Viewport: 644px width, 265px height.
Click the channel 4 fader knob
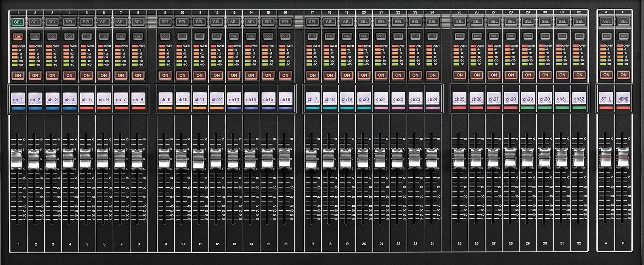68,159
